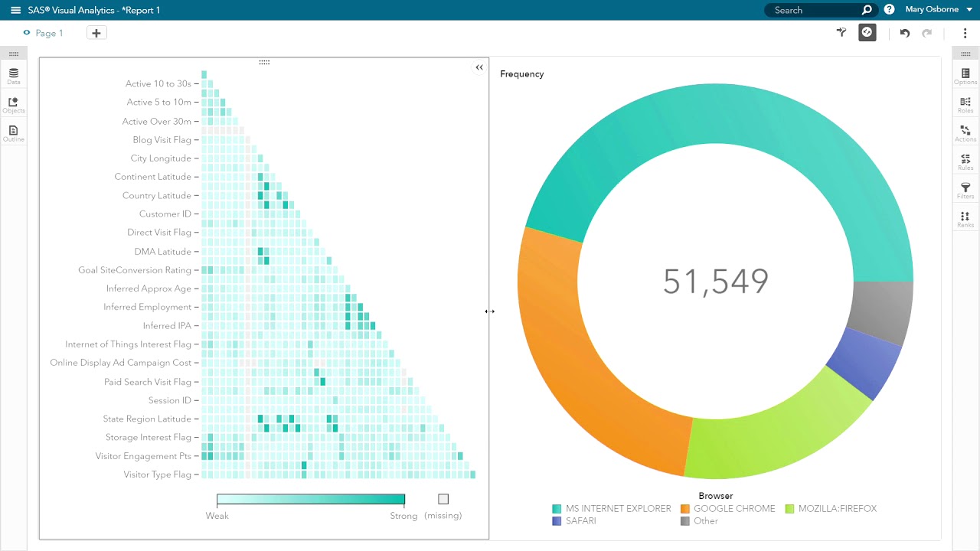This screenshot has width=980, height=551.
Task: Click the GOOGLE CHROME legend swatch
Action: (684, 509)
